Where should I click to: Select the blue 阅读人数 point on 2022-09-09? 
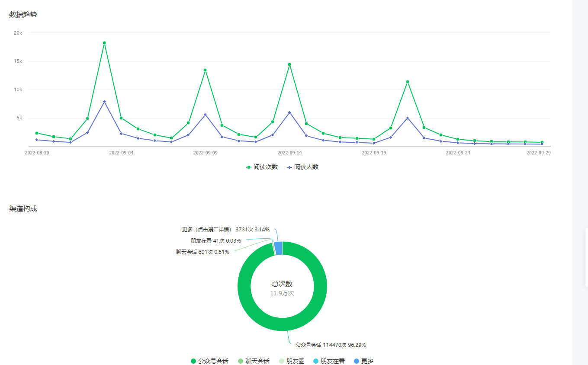tap(205, 115)
